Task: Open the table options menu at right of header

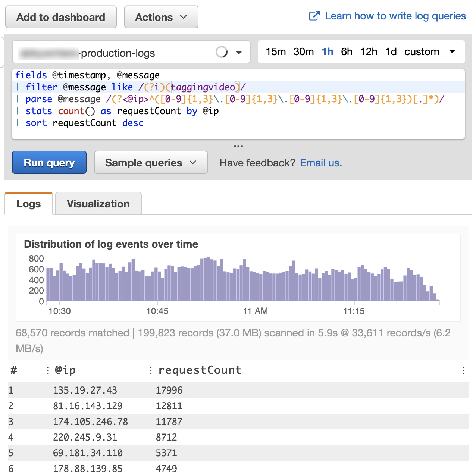Action: 463,370
